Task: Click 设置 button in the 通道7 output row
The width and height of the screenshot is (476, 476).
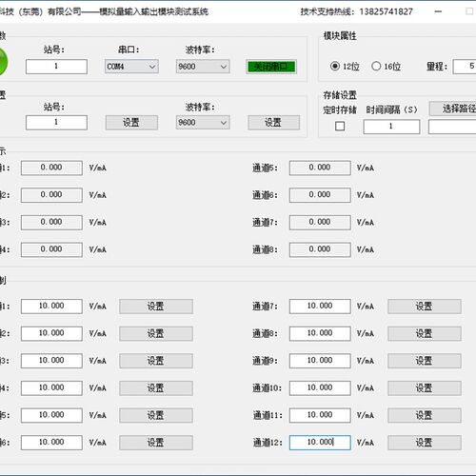Action: pyautogui.click(x=425, y=307)
